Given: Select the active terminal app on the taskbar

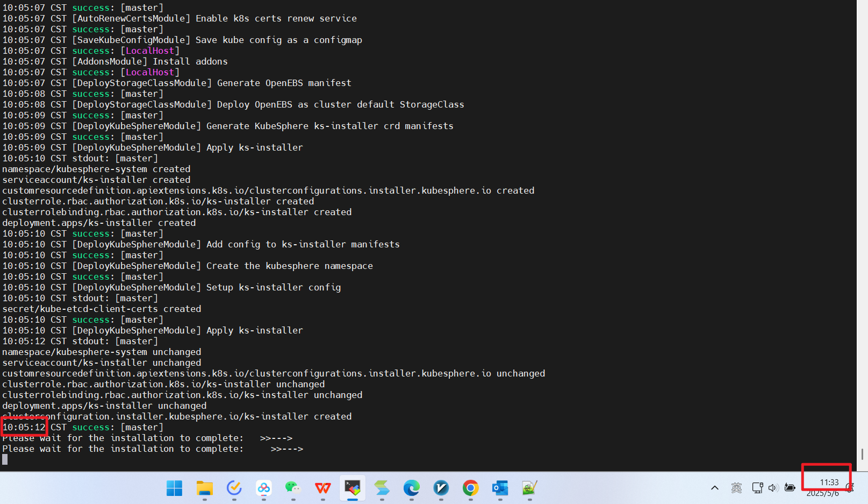Looking at the screenshot, I should point(352,488).
